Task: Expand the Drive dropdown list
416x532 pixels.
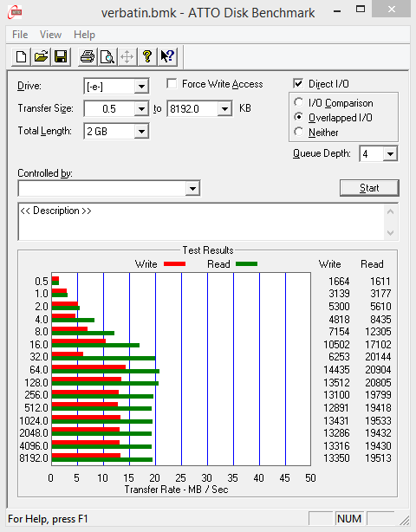Action: pyautogui.click(x=141, y=86)
